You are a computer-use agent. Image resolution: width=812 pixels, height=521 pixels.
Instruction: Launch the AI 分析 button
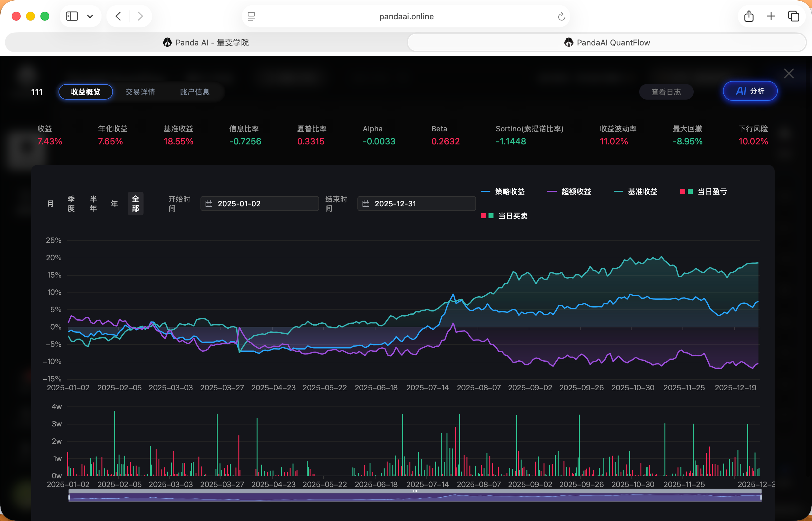(x=750, y=91)
